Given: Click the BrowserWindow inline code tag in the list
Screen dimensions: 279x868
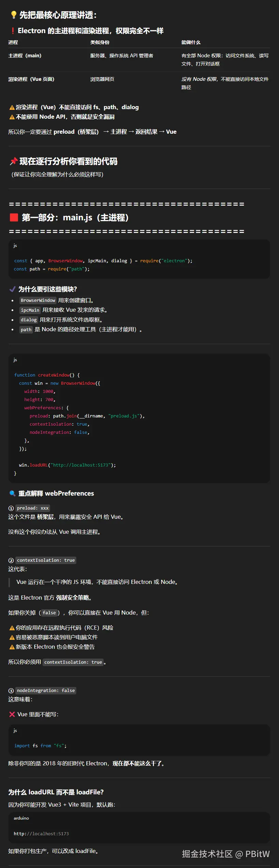Looking at the screenshot, I should 38,300.
